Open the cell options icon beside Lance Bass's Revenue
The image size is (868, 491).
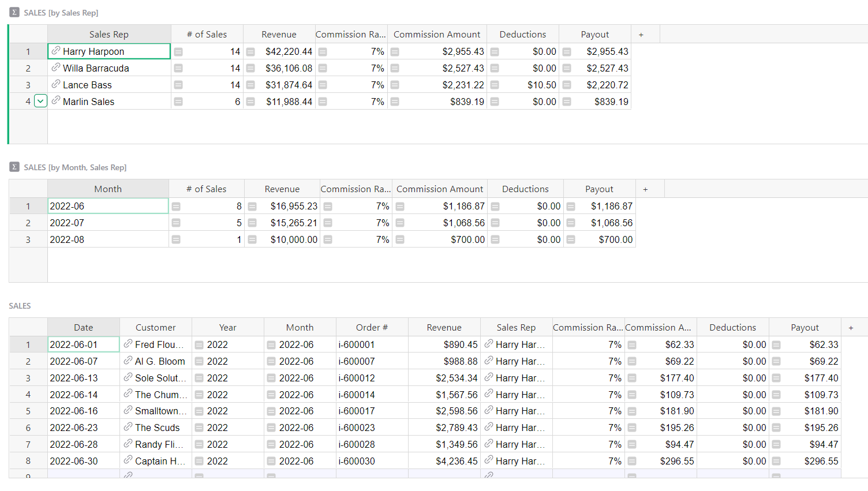point(250,84)
